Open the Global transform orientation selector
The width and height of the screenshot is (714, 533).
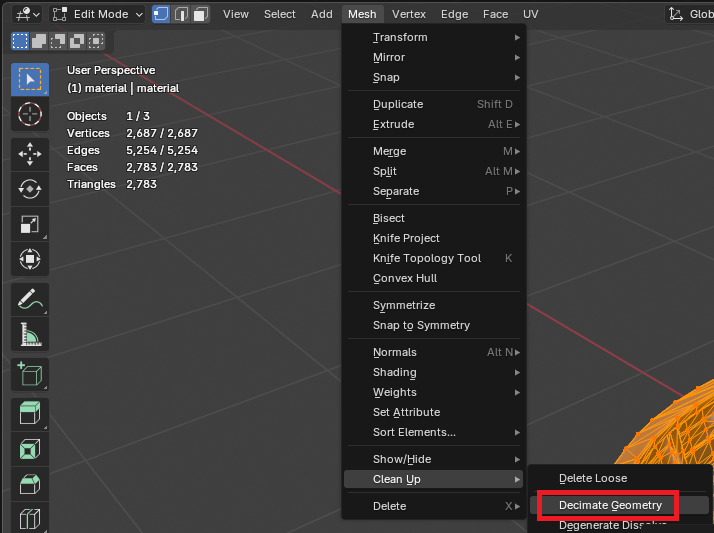pos(690,14)
